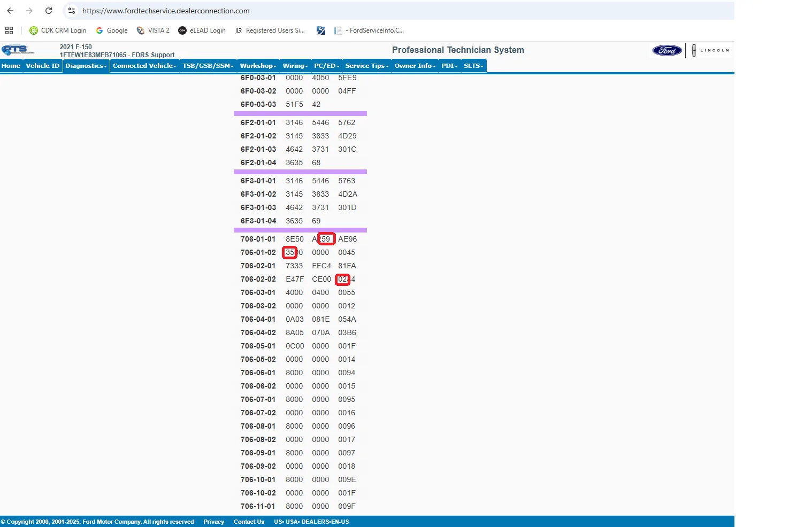Open site information icon in address bar
The image size is (812, 527).
pyautogui.click(x=72, y=11)
